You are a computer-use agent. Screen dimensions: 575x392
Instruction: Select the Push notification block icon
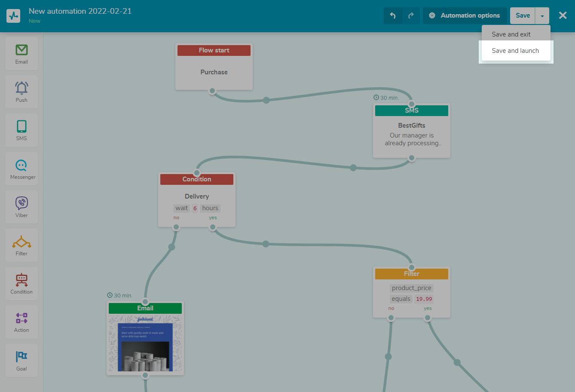click(21, 92)
